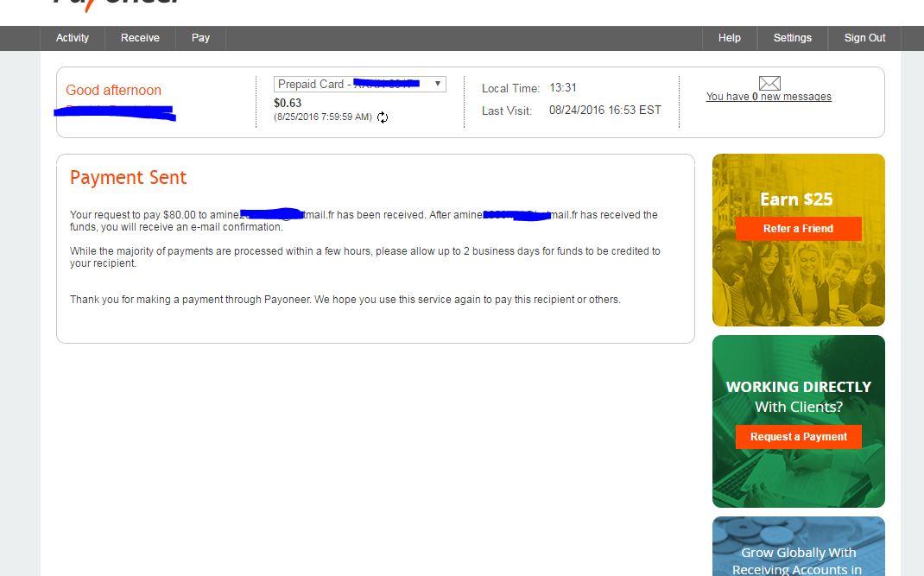Screen dimensions: 924x576
Task: Click the $0.63 balance amount
Action: click(x=288, y=103)
